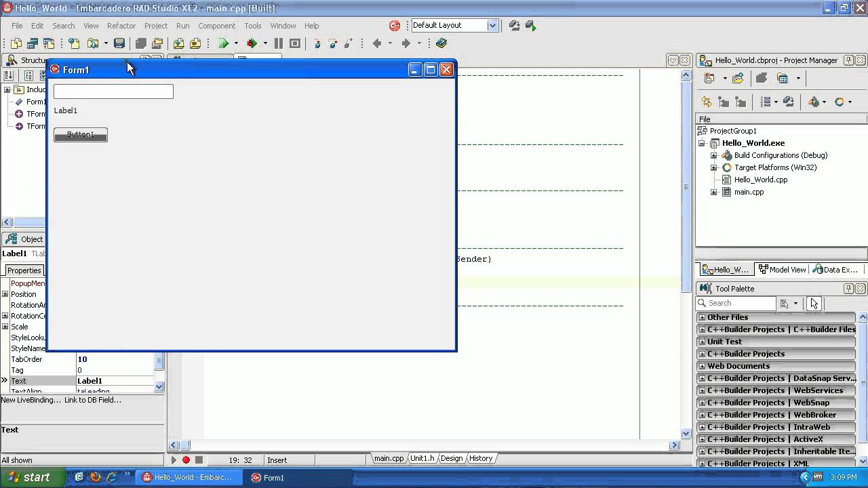Click the Set Debug Desktop icon
Image resolution: width=868 pixels, height=488 pixels.
click(531, 26)
